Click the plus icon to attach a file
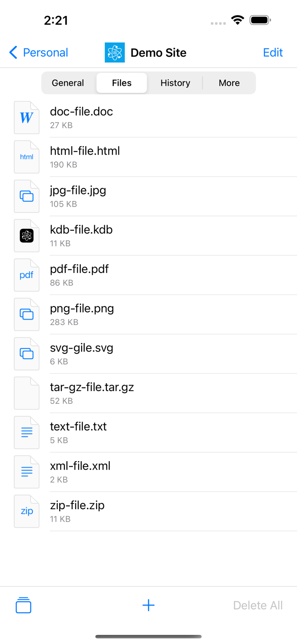Viewport: 297px width, 644px height. click(148, 605)
